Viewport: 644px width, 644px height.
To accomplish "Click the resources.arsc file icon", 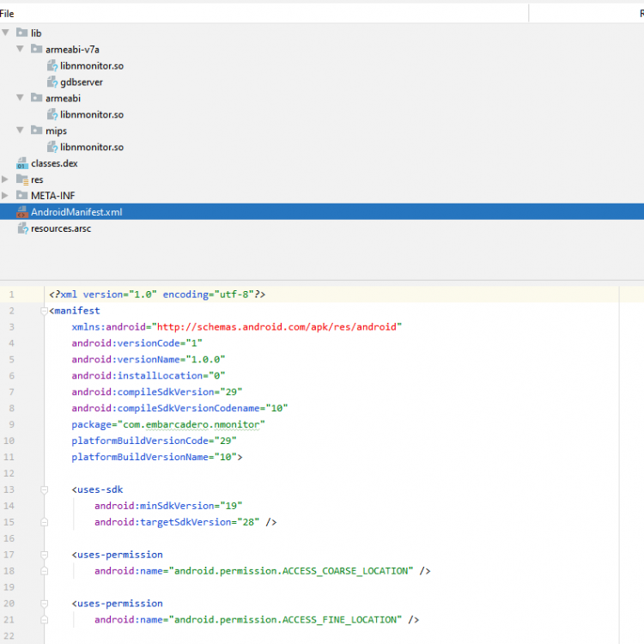I will pyautogui.click(x=22, y=228).
